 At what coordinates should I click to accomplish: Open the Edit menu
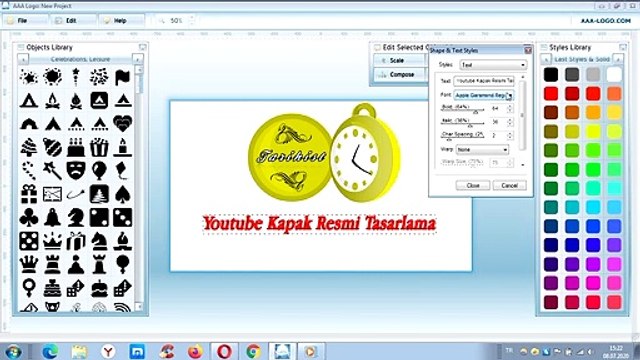[x=74, y=20]
